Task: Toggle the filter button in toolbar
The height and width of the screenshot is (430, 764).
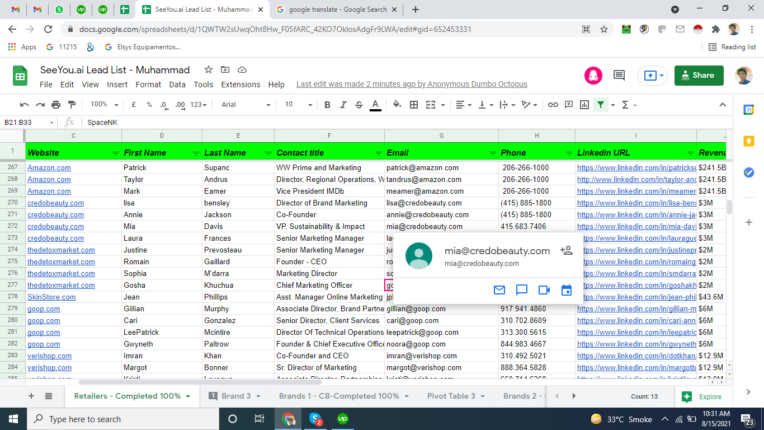Action: pyautogui.click(x=601, y=105)
